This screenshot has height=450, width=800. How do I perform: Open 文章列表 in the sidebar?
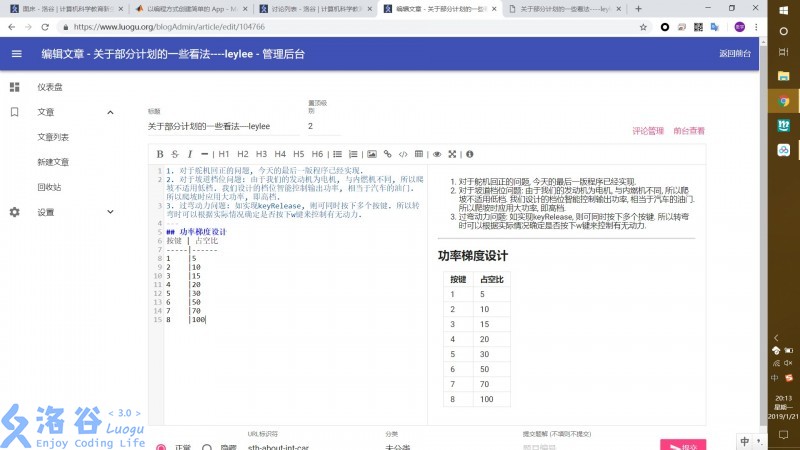pyautogui.click(x=53, y=137)
